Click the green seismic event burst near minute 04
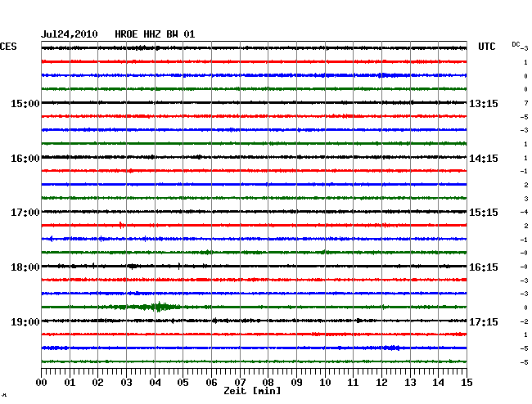Viewport: 532px width, 404px height. [158, 307]
